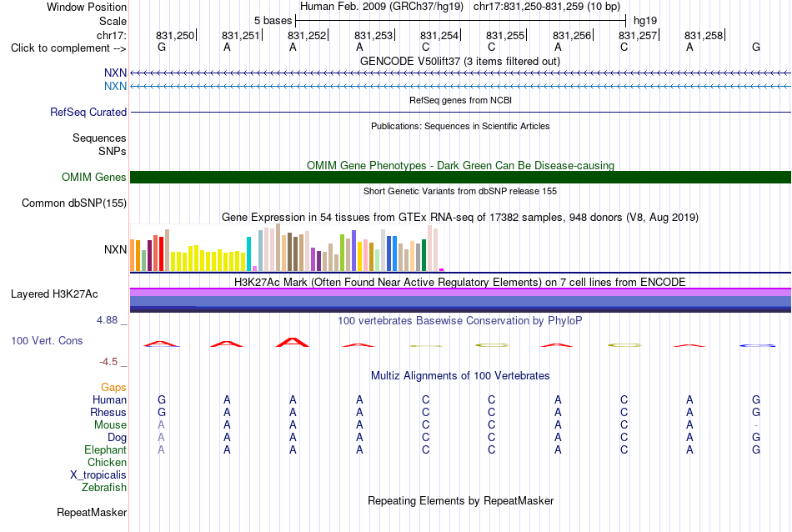Click the 'Publications: Sequences in Scientific Articles' title

coord(460,126)
